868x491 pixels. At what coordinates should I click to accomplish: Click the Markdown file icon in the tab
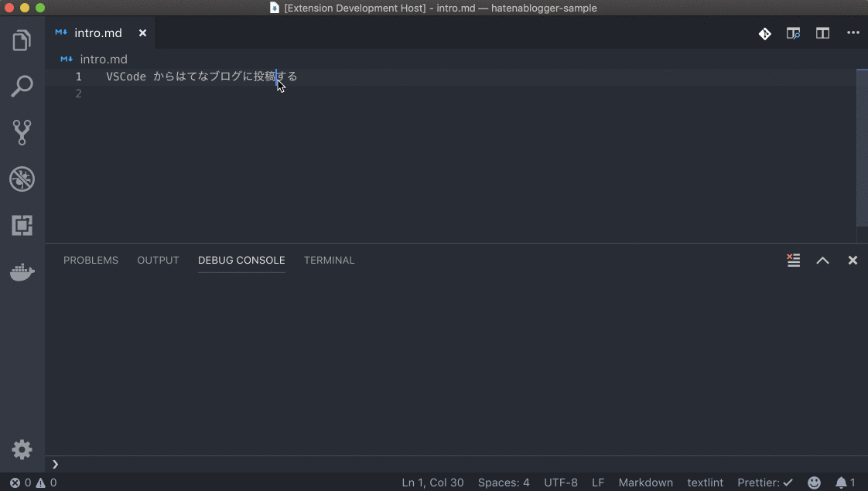pos(61,32)
